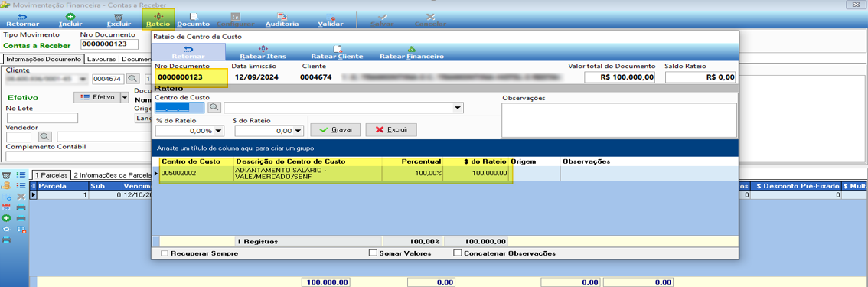Click the hand with coins sidebar icon
The image size is (868, 287).
[x=7, y=185]
